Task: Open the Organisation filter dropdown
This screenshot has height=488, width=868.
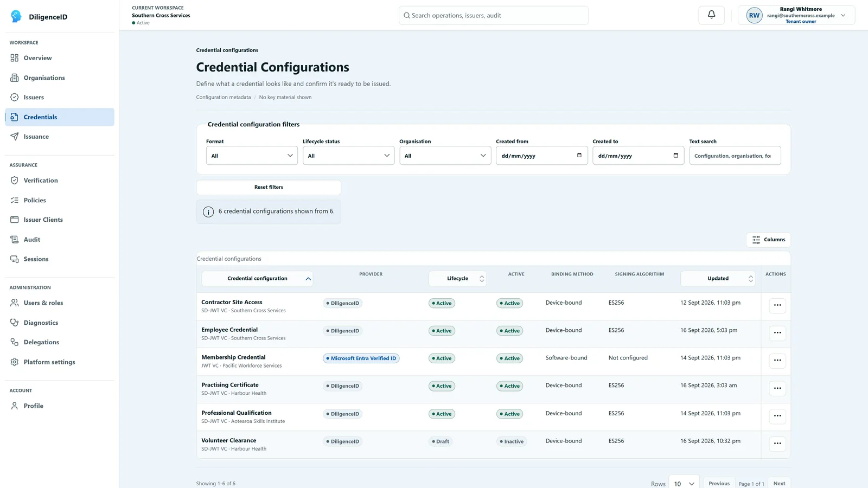Action: (x=445, y=156)
